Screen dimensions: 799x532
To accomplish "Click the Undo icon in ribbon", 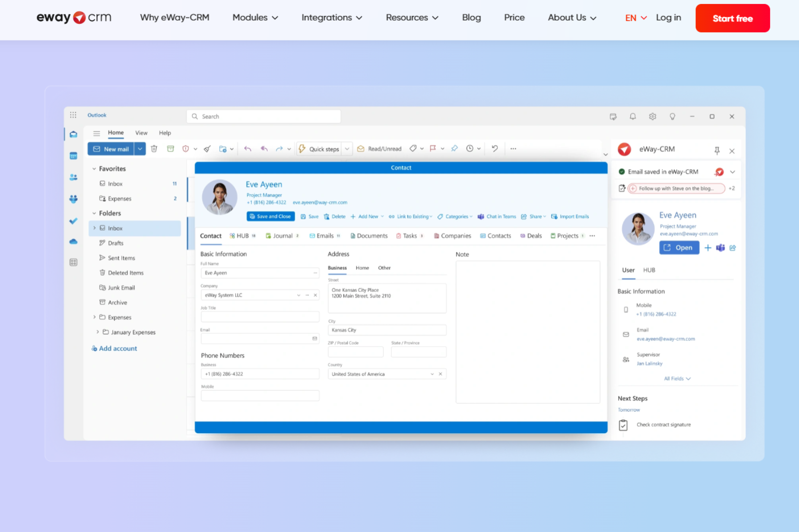I will click(495, 148).
